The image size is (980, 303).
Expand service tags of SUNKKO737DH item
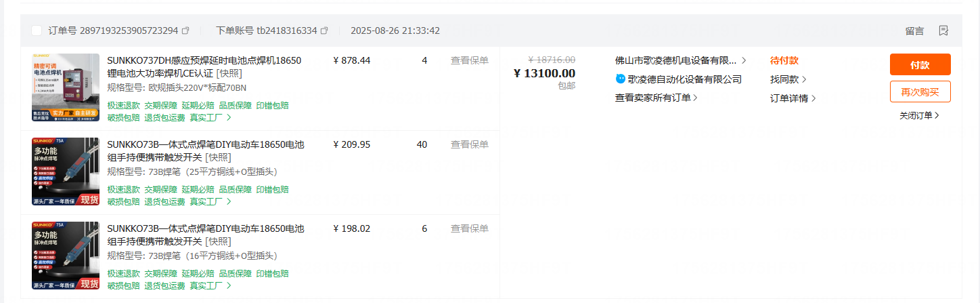pos(229,117)
